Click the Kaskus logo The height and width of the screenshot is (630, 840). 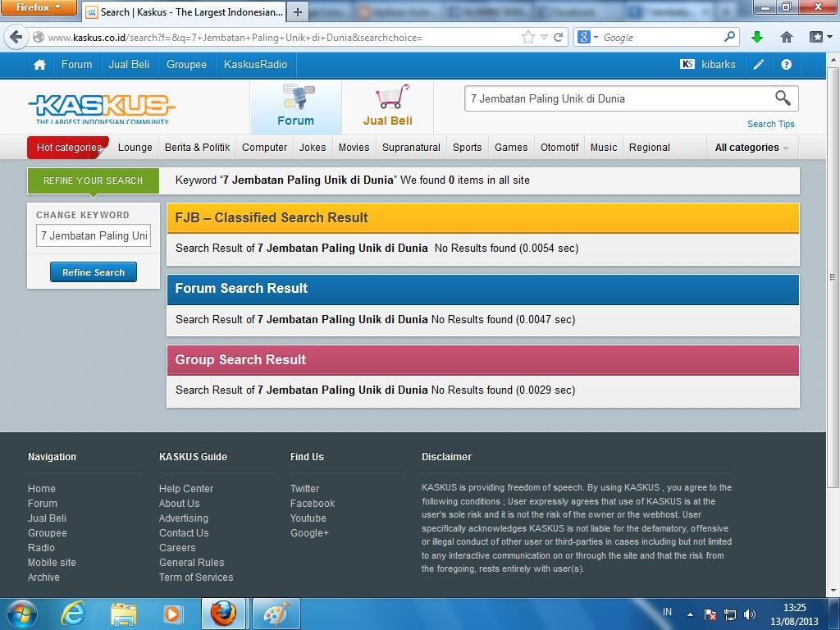(102, 109)
